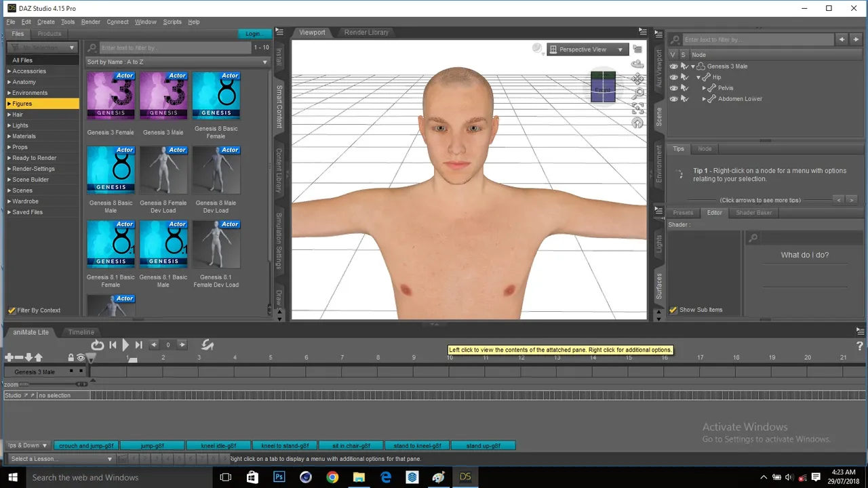
Task: Collapse the Hip node in Scene
Action: point(698,77)
